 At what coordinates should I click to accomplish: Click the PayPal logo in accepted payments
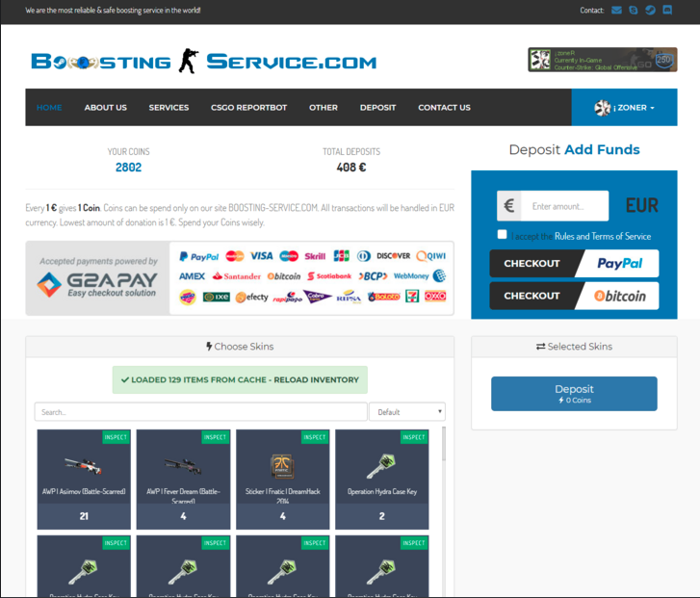(198, 256)
